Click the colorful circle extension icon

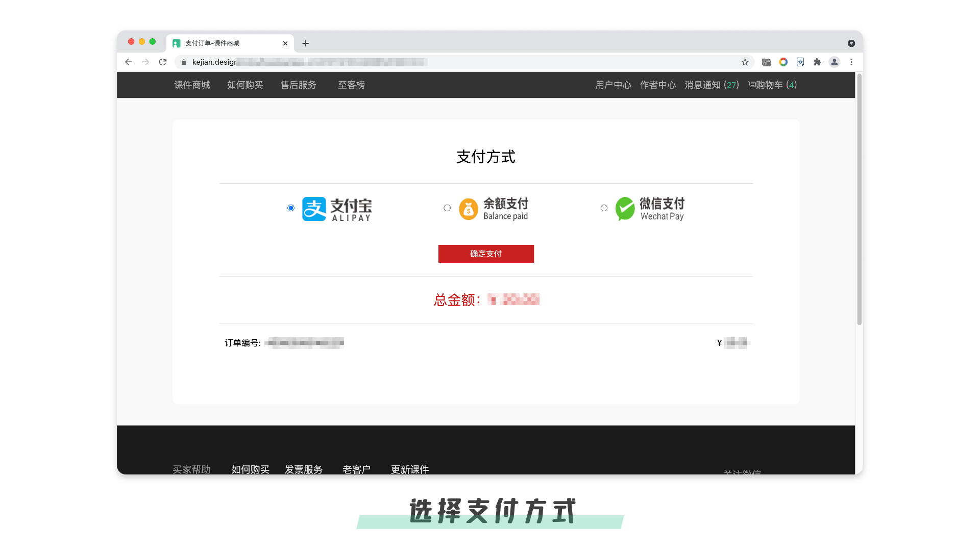tap(783, 62)
